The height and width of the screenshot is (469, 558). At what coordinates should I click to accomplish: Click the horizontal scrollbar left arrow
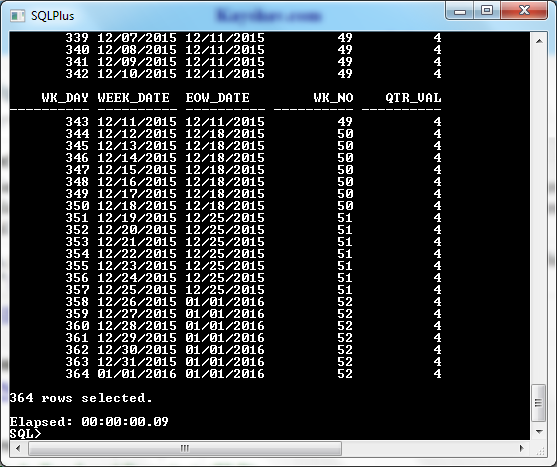point(18,448)
